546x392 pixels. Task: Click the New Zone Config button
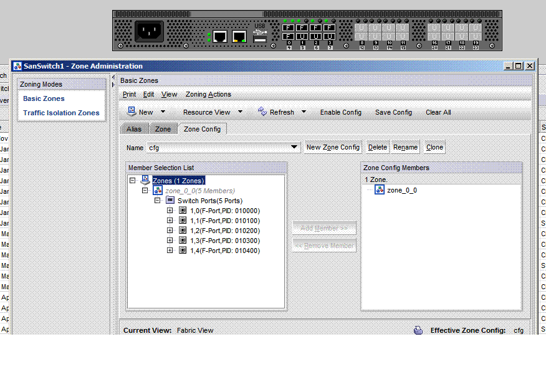(x=333, y=147)
